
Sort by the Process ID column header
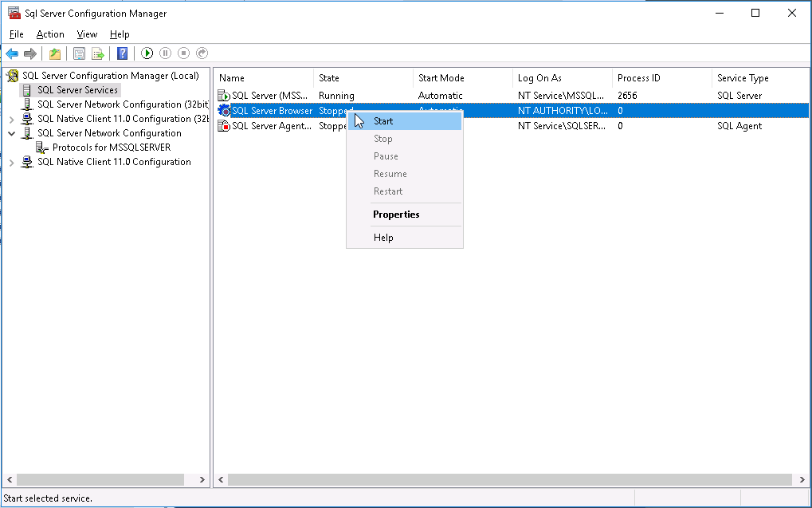[662, 78]
